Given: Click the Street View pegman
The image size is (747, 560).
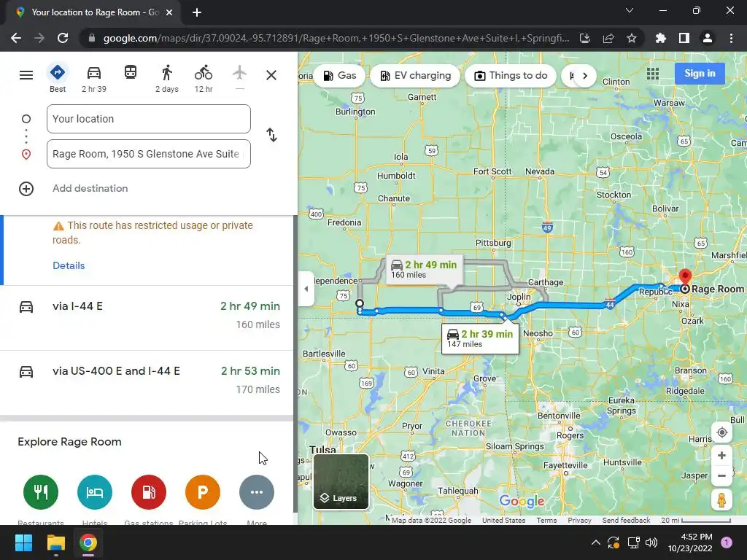Looking at the screenshot, I should (x=721, y=500).
